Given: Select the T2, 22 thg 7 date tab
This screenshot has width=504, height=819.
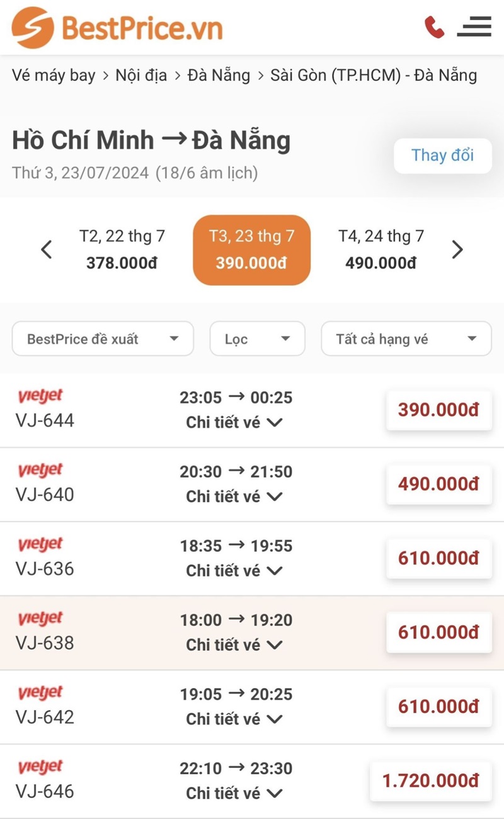Looking at the screenshot, I should (122, 249).
